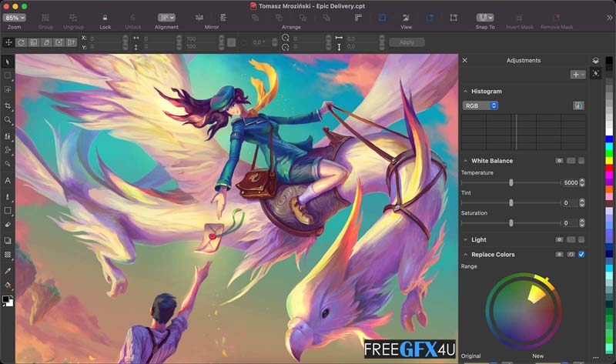
Task: Select the Clone tool in toolbox
Action: [8, 136]
